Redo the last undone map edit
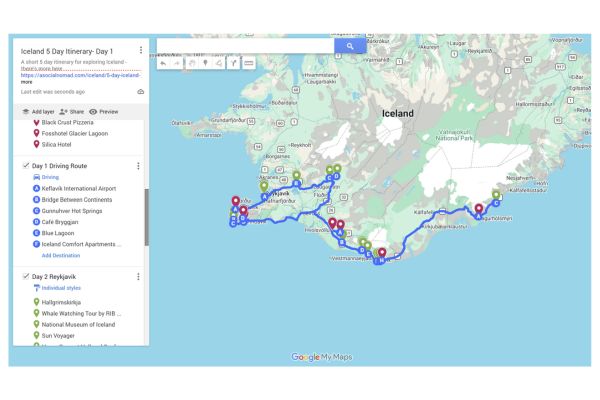 click(x=177, y=63)
